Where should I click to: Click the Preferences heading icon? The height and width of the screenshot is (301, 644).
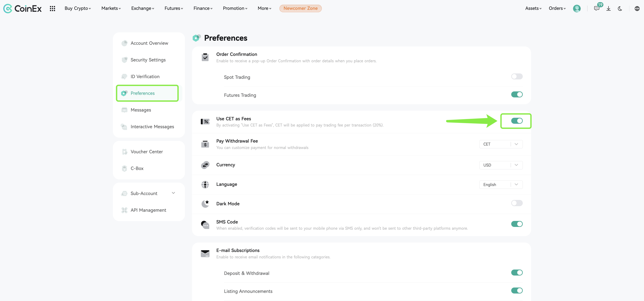pos(196,38)
